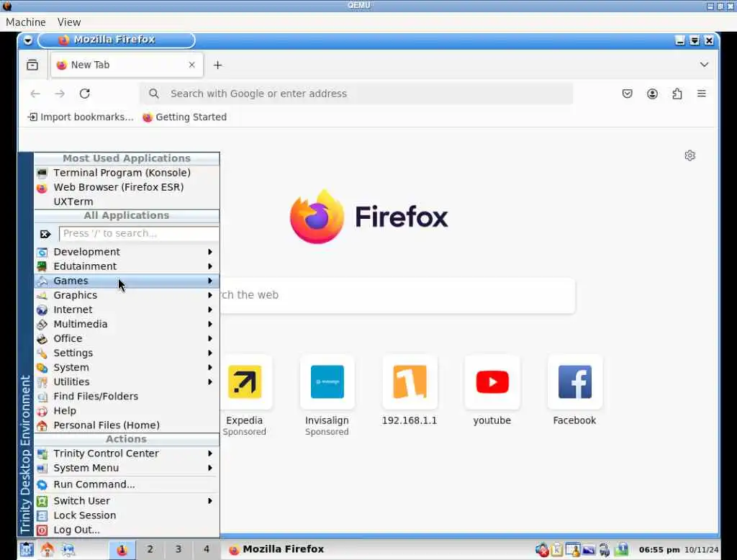Expand the Games submenu

coord(126,281)
